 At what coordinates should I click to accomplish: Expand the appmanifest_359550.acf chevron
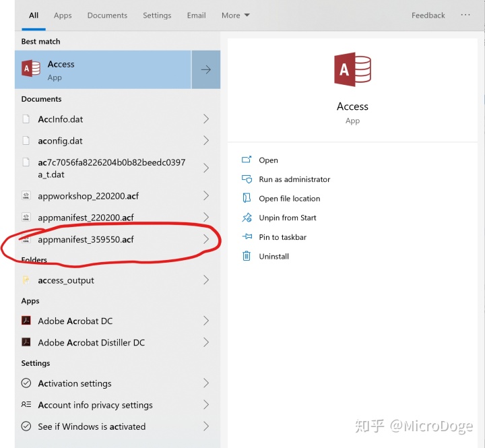click(206, 239)
